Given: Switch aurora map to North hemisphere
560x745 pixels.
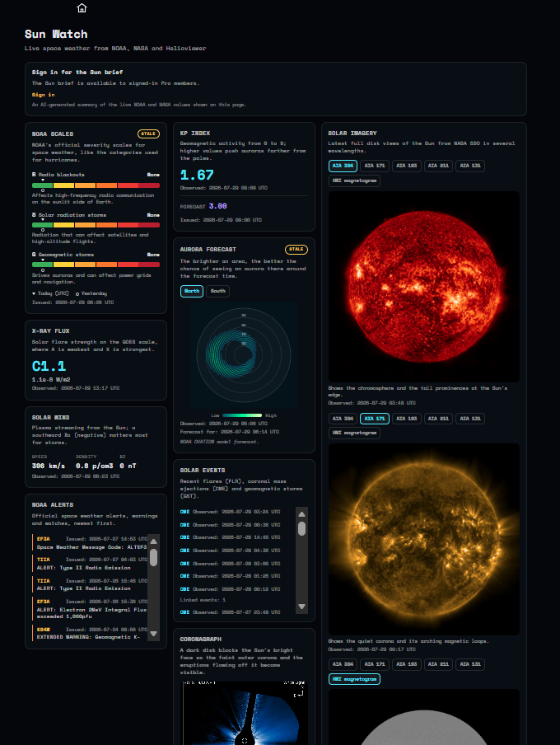Looking at the screenshot, I should tap(192, 291).
